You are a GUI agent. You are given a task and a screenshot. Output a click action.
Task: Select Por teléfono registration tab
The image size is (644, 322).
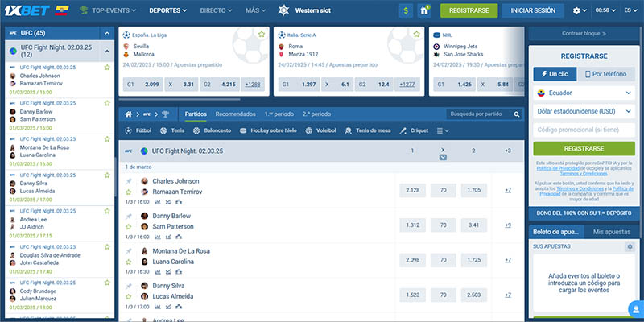coord(606,74)
